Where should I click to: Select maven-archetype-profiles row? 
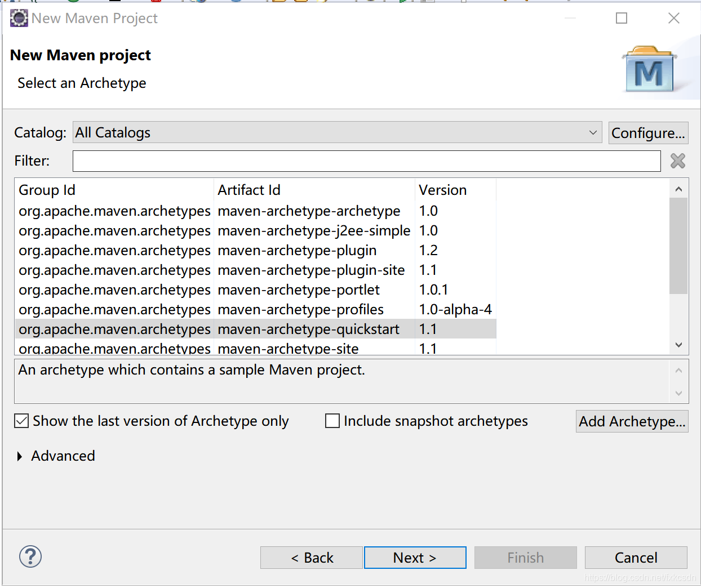pos(256,309)
